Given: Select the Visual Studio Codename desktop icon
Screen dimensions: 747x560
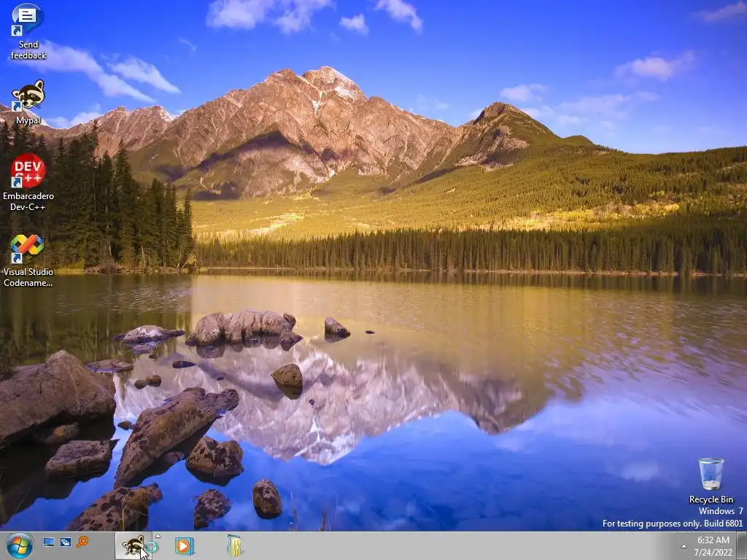Looking at the screenshot, I should (x=27, y=248).
